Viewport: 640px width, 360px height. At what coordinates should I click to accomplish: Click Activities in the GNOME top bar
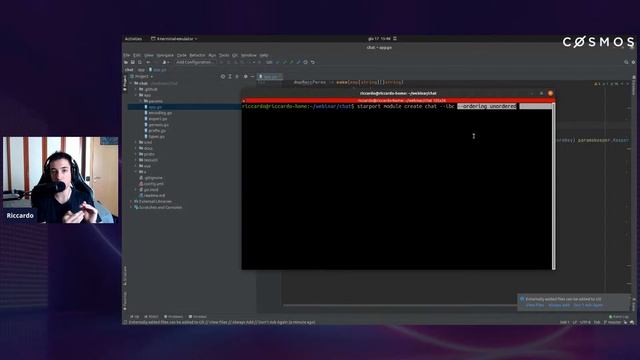pos(133,39)
